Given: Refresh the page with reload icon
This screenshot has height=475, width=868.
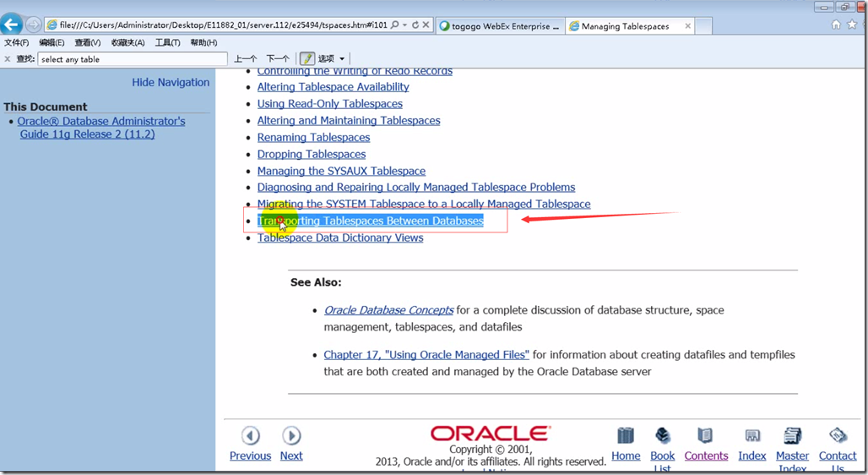Looking at the screenshot, I should coord(415,25).
